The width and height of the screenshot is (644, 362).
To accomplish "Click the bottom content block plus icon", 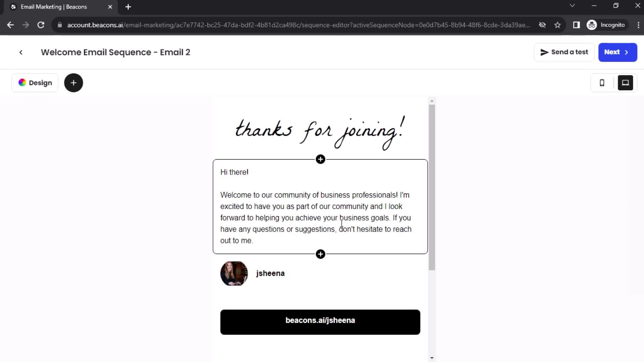I will (321, 254).
